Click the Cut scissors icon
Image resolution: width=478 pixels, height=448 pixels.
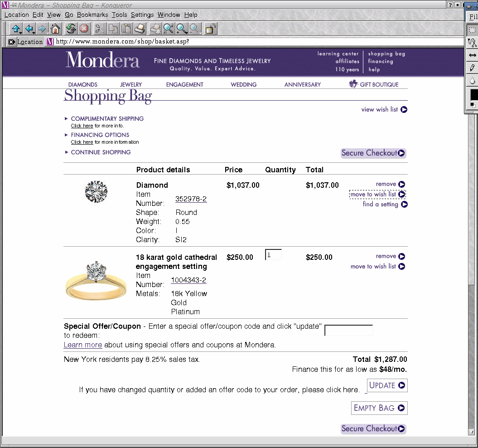pos(99,29)
